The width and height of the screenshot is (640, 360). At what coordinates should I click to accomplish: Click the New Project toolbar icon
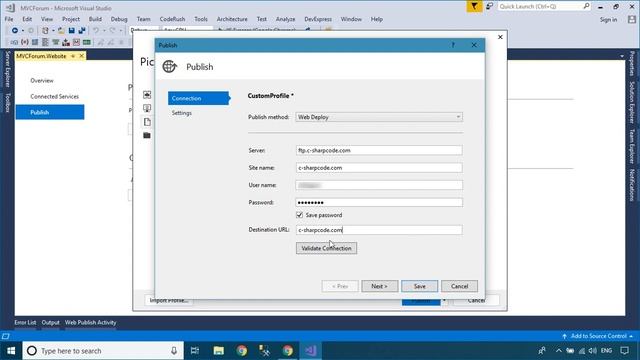click(45, 31)
